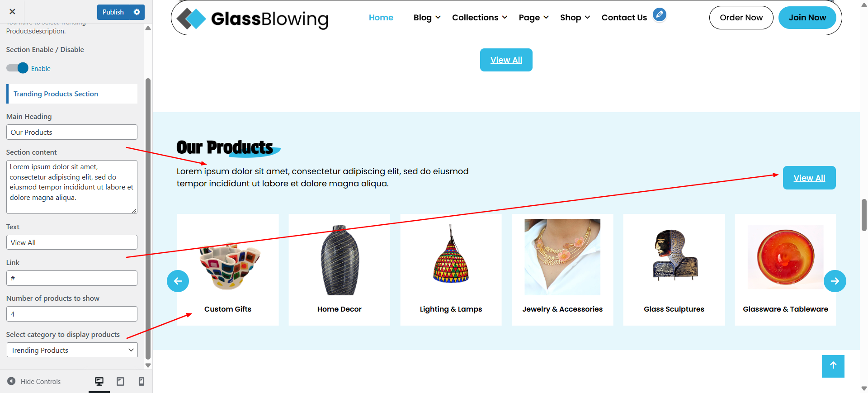Switch to desktop preview icon
Image resolution: width=868 pixels, height=393 pixels.
coord(99,382)
